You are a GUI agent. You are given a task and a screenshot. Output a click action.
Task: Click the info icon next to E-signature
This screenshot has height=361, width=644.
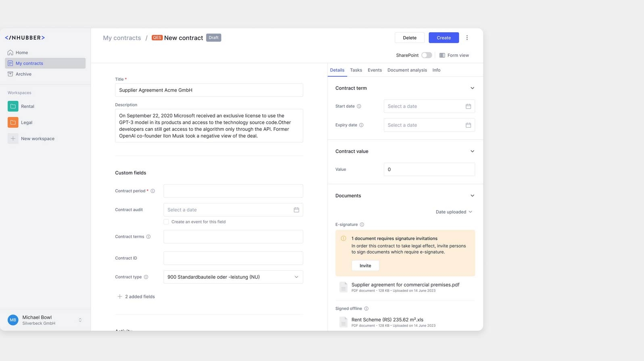tap(362, 225)
